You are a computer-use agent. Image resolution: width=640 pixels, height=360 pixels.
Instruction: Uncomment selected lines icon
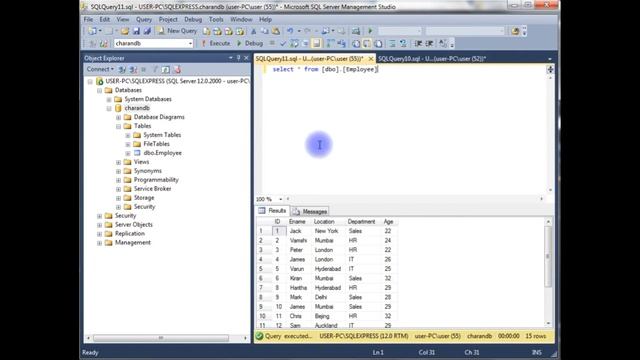pos(403,43)
